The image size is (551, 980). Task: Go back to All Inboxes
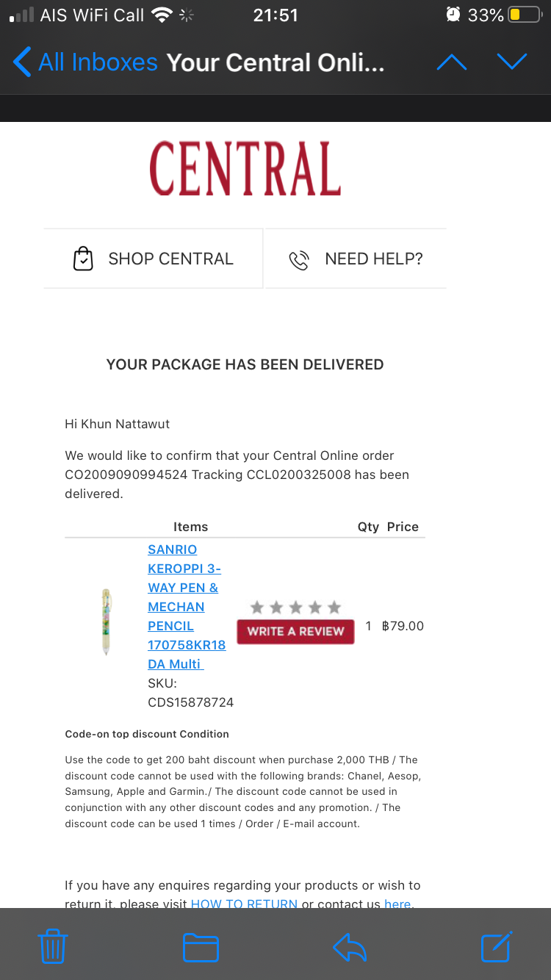point(85,62)
